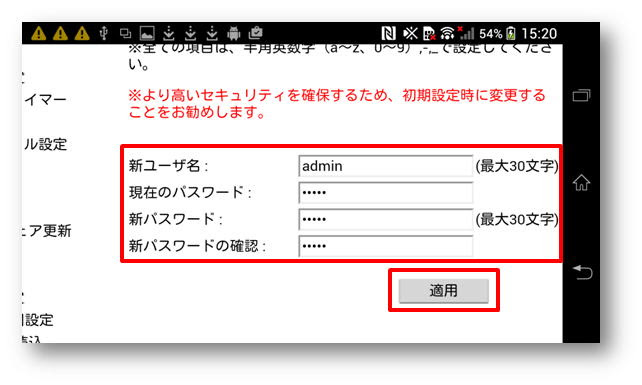642x385 pixels.
Task: Tap the second warning triangle notification icon
Action: click(60, 33)
